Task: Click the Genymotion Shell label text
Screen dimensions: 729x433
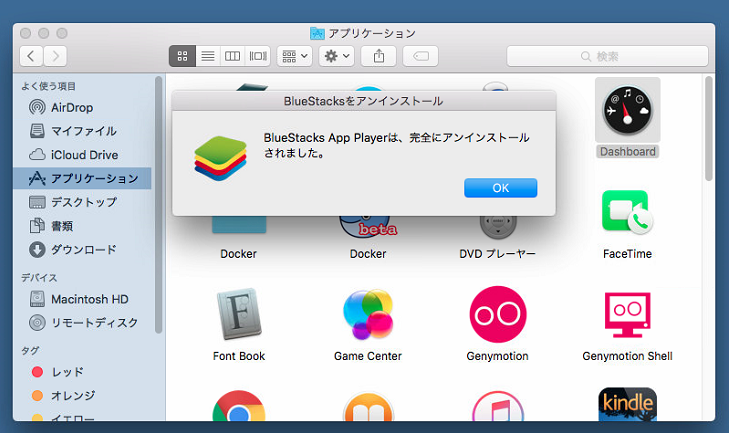Action: [x=627, y=356]
